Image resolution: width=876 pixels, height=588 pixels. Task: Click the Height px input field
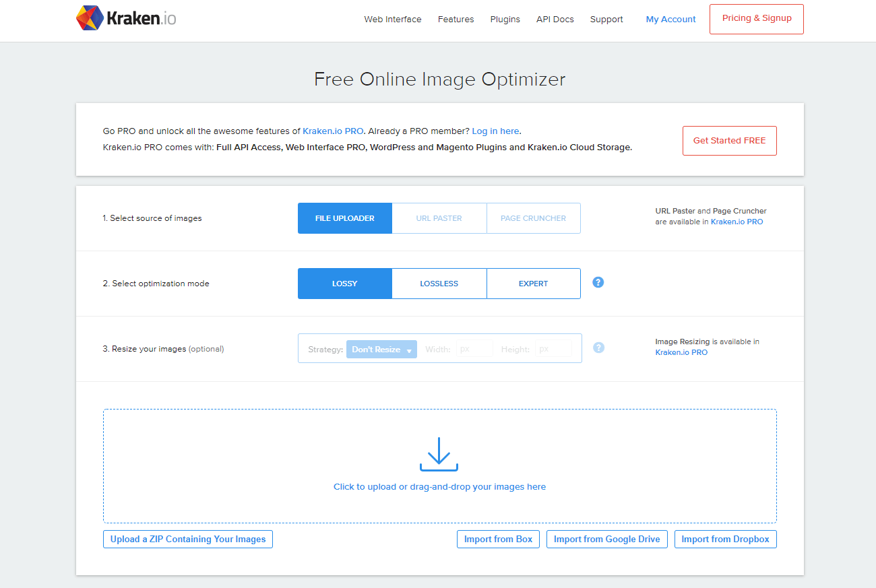[554, 349]
